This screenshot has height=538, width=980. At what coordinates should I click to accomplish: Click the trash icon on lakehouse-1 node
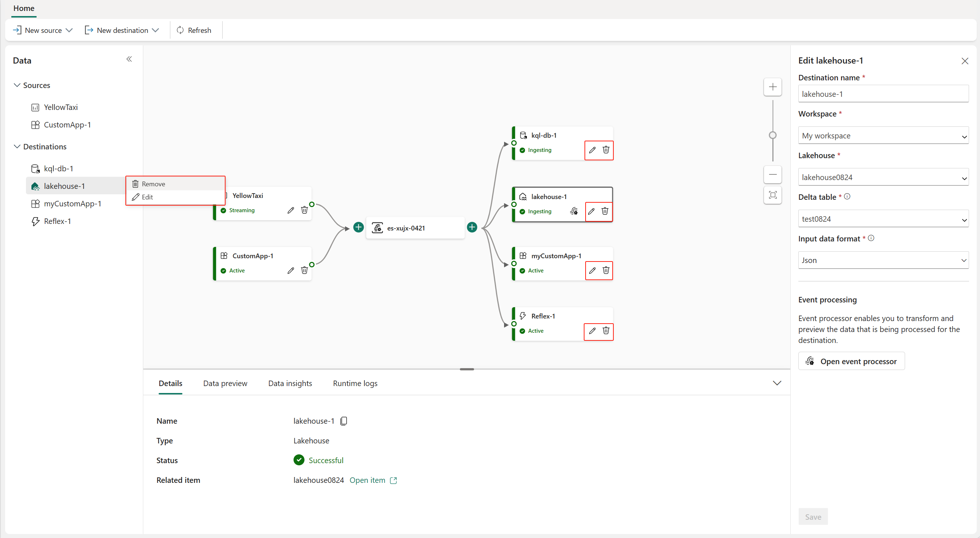(605, 211)
